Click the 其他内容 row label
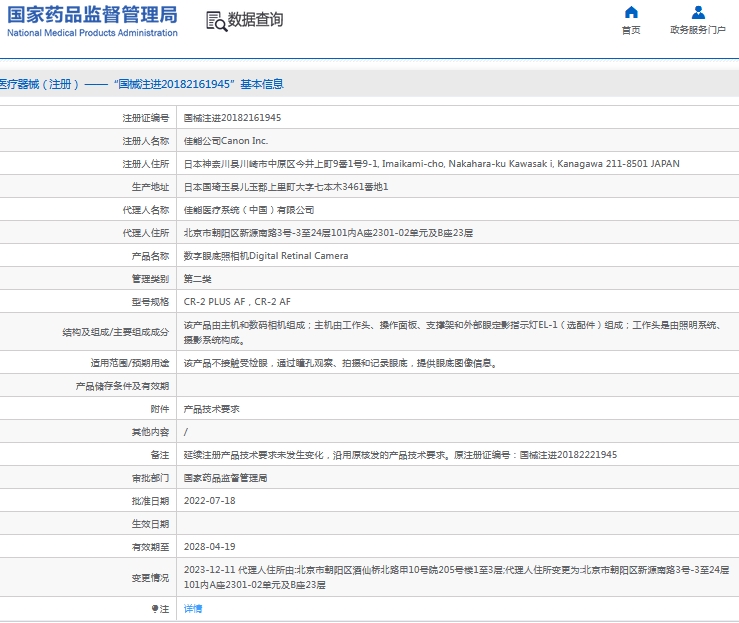Viewport: 739px width, 623px height. pos(150,432)
